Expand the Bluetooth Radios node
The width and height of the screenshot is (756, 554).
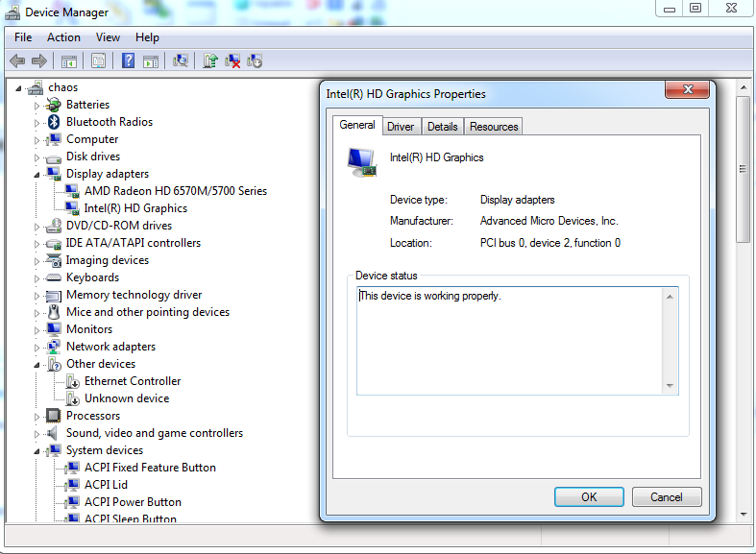37,123
